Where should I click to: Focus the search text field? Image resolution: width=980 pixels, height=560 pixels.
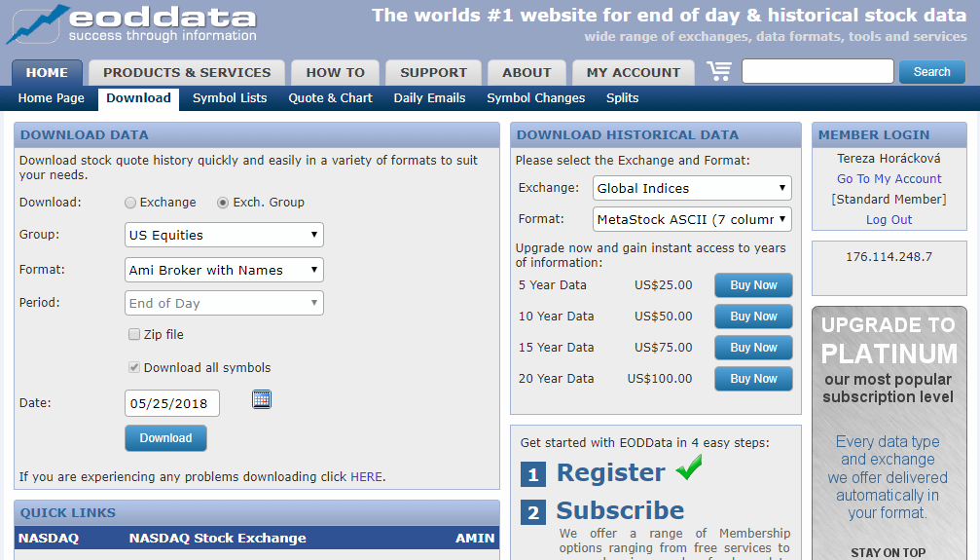coord(817,71)
